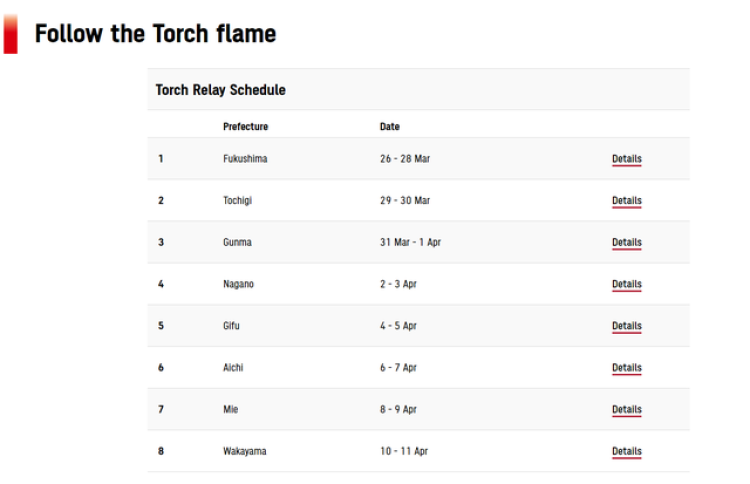This screenshot has height=484, width=750.
Task: Open Details for Mie prefecture
Action: click(x=626, y=409)
